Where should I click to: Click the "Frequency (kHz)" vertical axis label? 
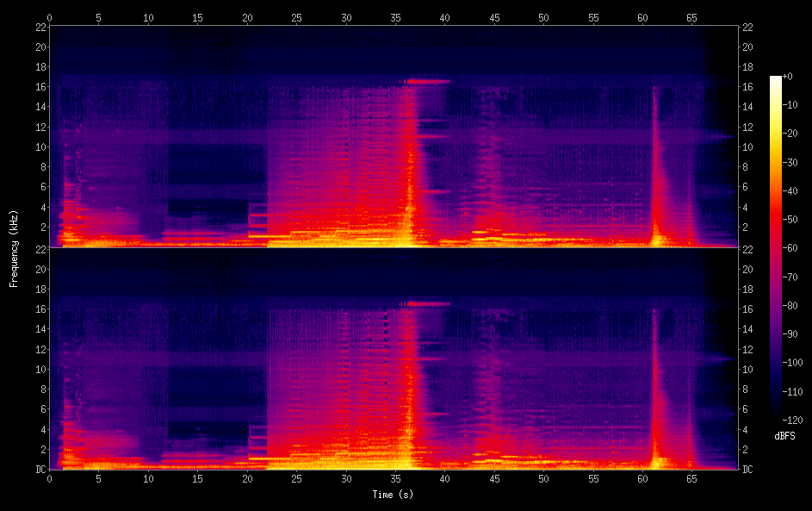click(x=14, y=247)
